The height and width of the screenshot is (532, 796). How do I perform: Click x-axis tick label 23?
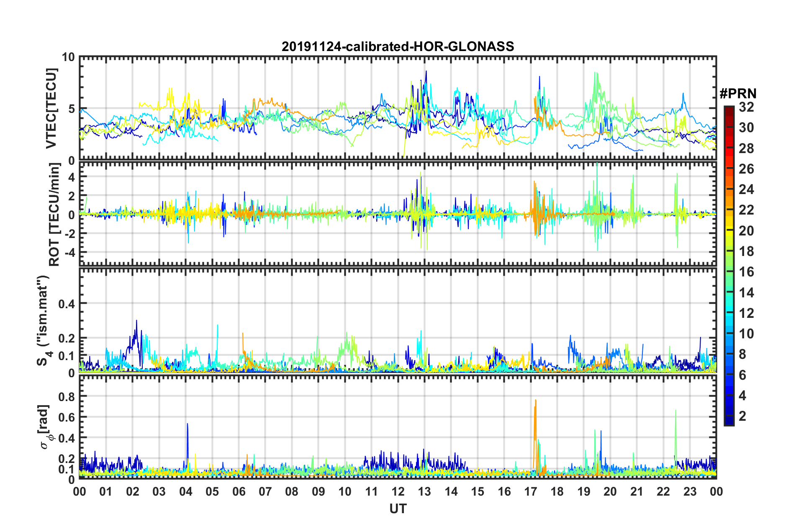(690, 491)
